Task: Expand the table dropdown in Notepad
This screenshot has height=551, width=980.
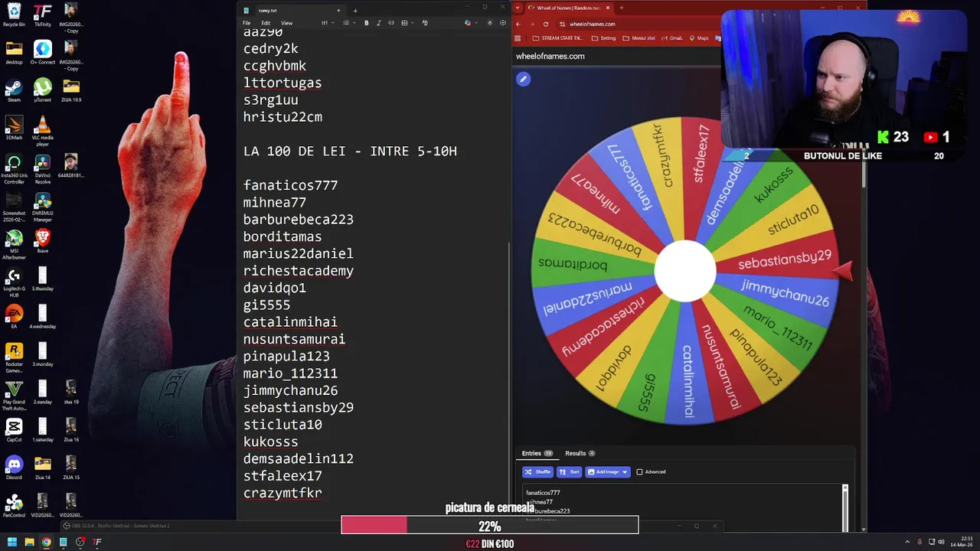Action: [407, 23]
